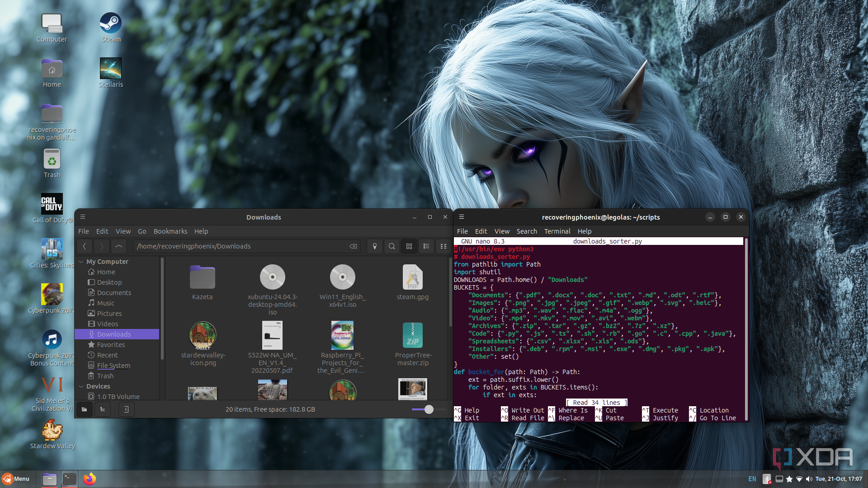This screenshot has width=868, height=488.
Task: Select the xubuntu-24.04.3 iso file
Action: [273, 290]
